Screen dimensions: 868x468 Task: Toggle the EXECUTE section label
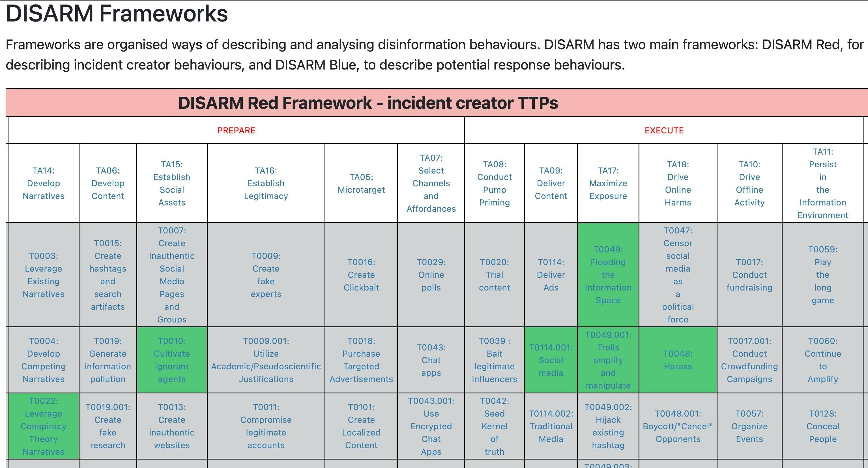point(663,130)
